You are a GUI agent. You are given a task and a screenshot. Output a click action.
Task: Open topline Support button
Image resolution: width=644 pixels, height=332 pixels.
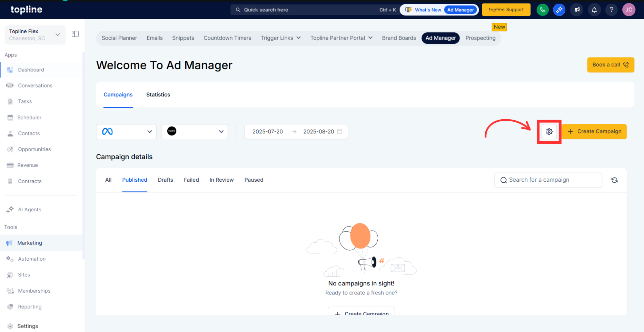pos(506,10)
